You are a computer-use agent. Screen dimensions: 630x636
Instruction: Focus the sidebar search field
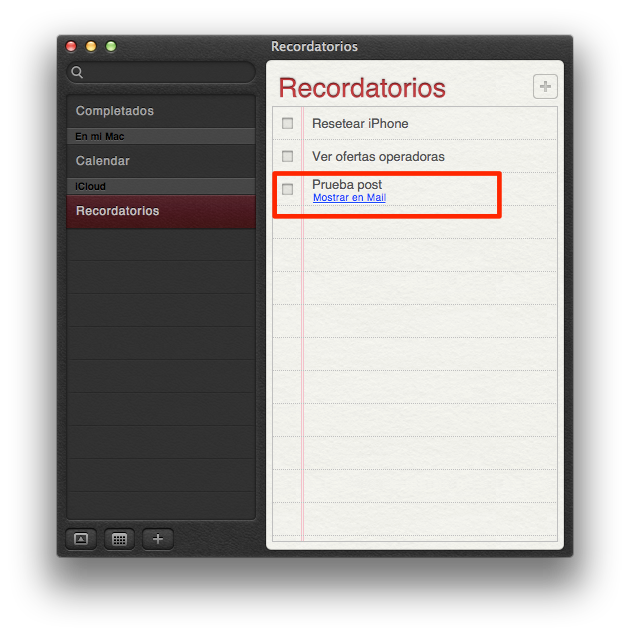tap(161, 73)
